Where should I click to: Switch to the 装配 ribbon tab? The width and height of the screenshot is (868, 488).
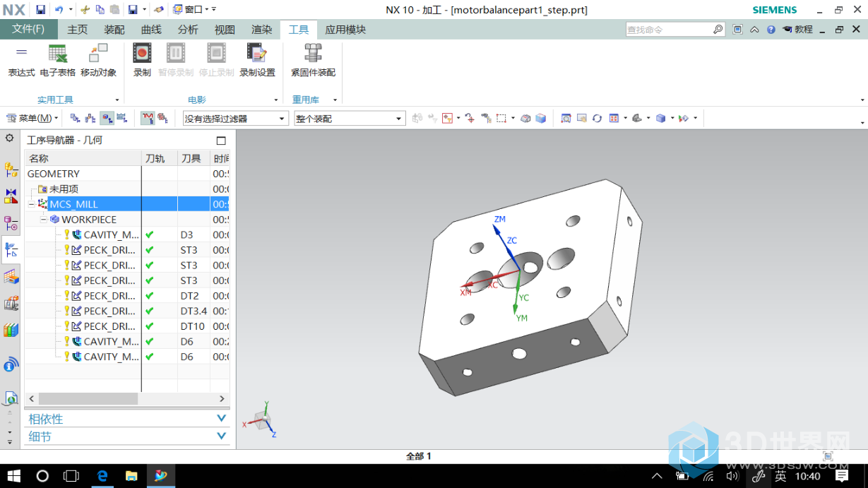114,30
